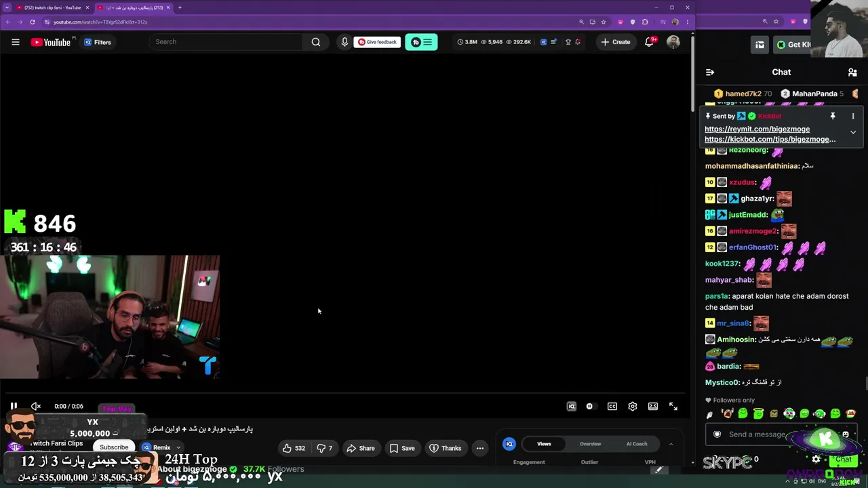Start voice search with the microphone
The width and height of the screenshot is (868, 488).
pyautogui.click(x=344, y=42)
